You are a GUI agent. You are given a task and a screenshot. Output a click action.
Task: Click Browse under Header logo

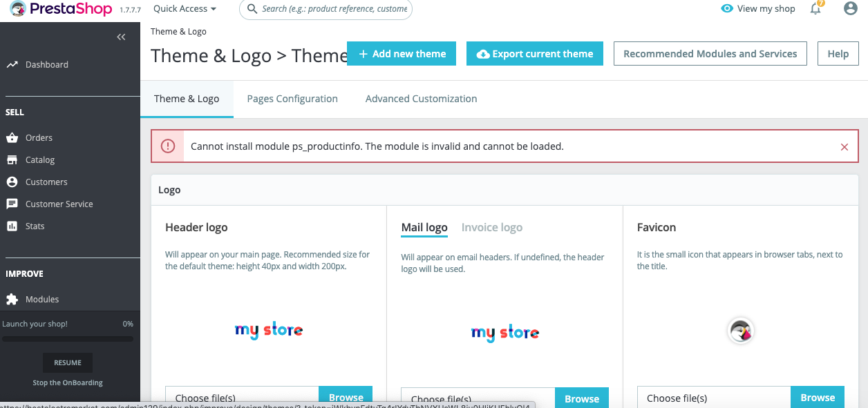(x=346, y=397)
